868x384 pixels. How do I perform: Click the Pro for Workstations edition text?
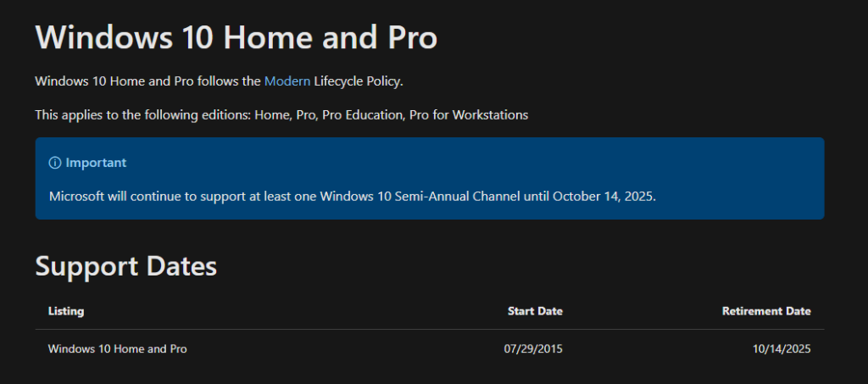click(469, 115)
